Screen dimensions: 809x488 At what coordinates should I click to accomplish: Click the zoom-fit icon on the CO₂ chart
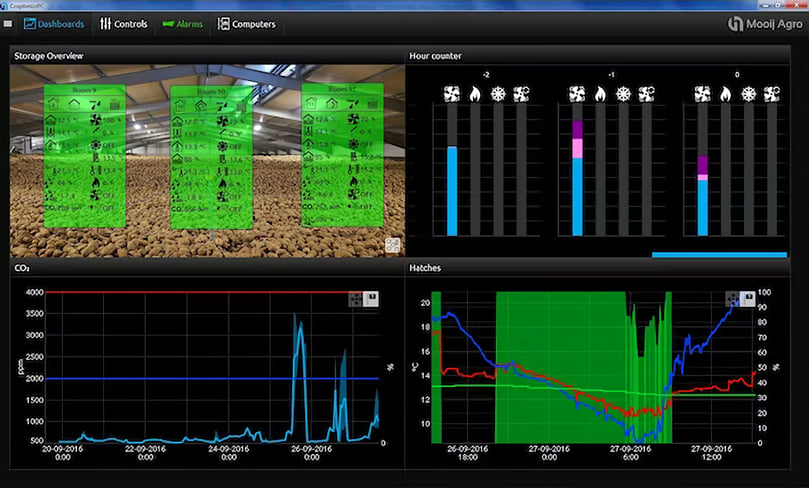[355, 299]
